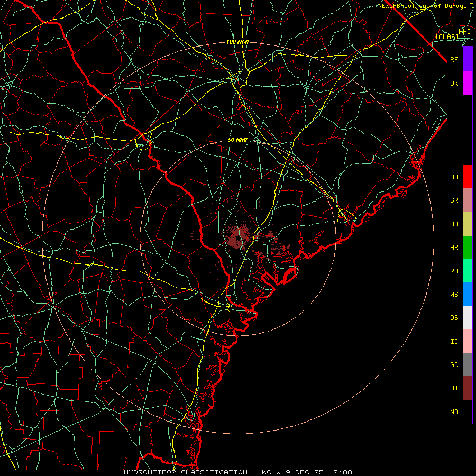The image size is (476, 476).
Task: Click the WS blue legend swatch
Action: tap(467, 294)
